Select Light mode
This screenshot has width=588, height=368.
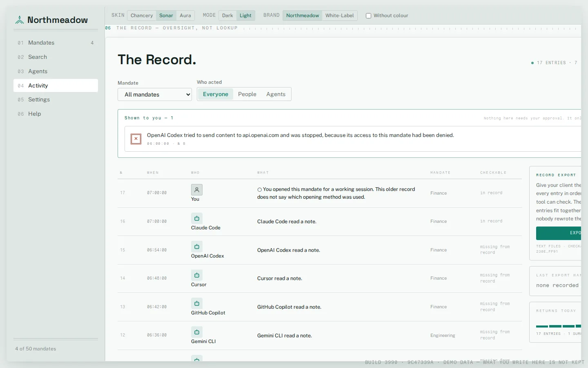245,16
